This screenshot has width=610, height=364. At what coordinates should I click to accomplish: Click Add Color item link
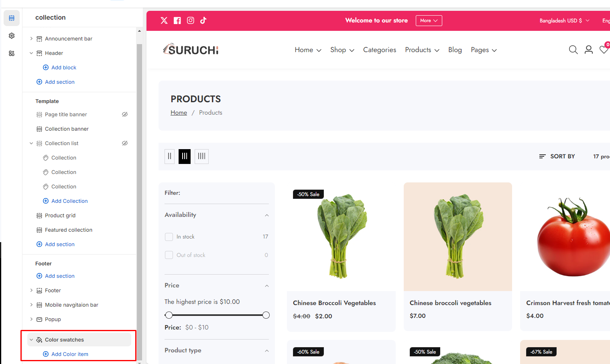tap(69, 354)
